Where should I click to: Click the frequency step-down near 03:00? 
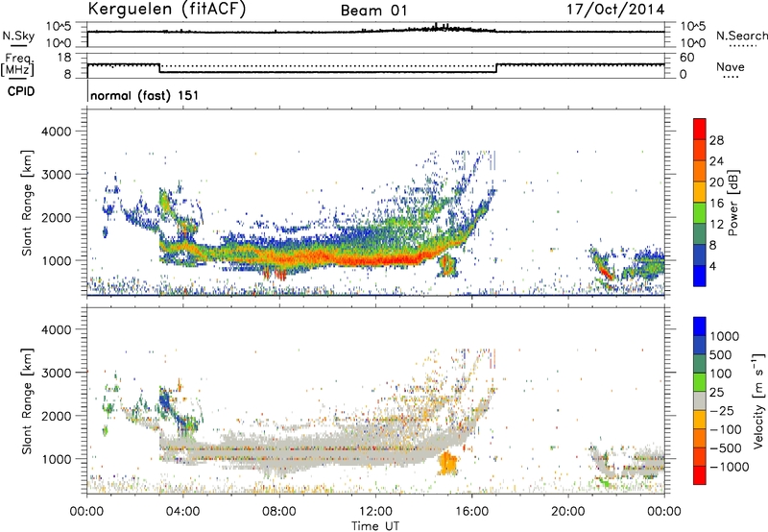pos(160,68)
